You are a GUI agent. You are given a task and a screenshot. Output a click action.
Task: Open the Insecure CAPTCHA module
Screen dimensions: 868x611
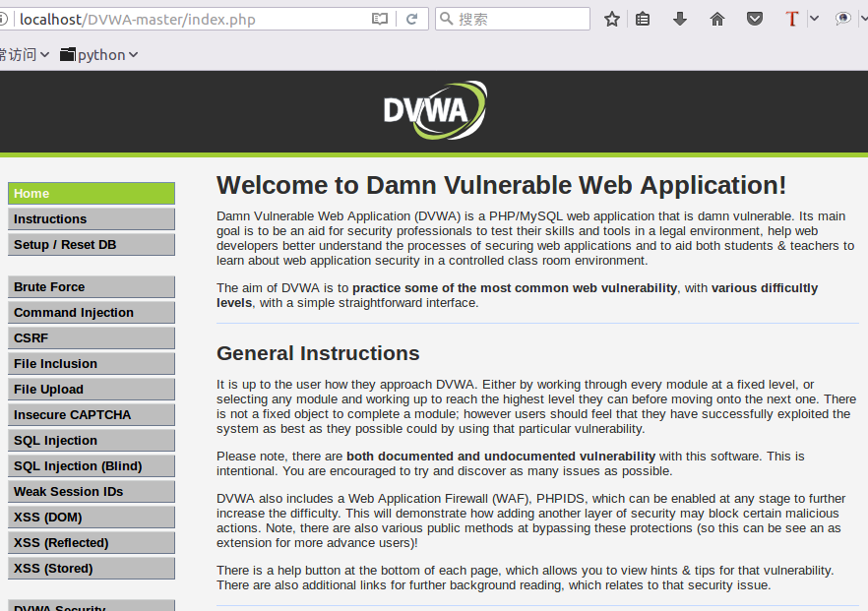click(92, 415)
